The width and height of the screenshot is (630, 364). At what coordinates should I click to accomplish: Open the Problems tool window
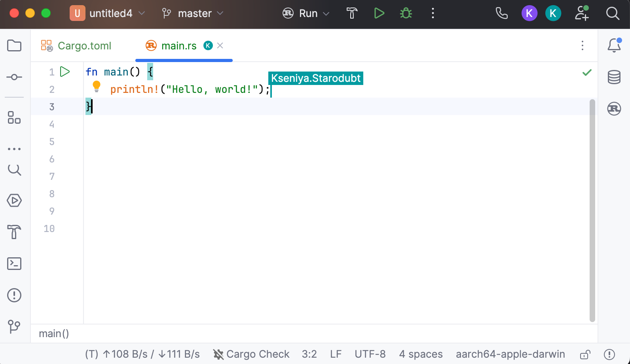[14, 295]
